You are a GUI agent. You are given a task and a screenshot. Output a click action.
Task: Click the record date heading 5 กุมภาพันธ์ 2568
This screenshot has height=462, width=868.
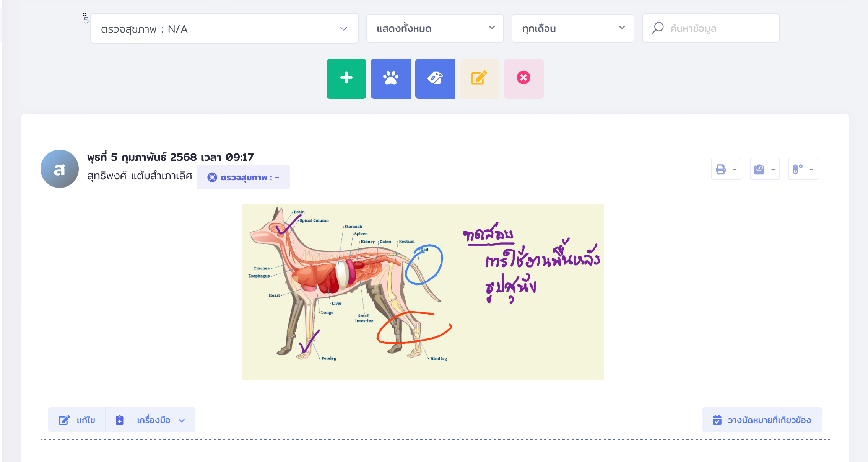170,157
